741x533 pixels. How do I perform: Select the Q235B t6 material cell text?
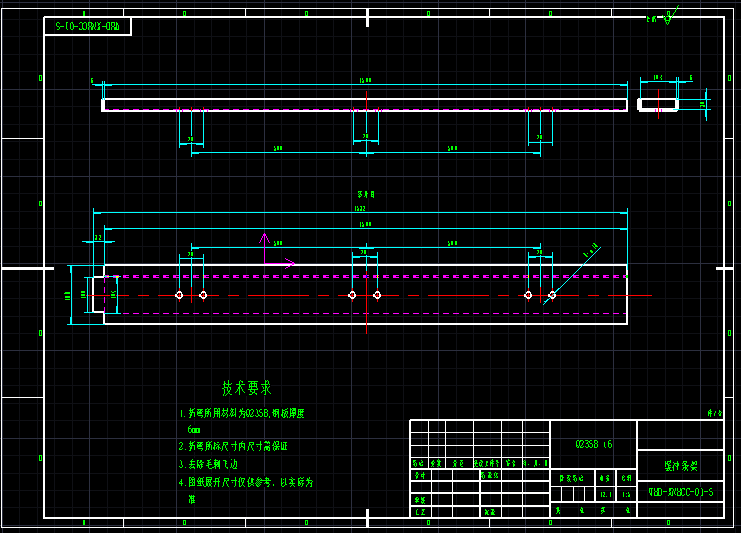point(594,445)
